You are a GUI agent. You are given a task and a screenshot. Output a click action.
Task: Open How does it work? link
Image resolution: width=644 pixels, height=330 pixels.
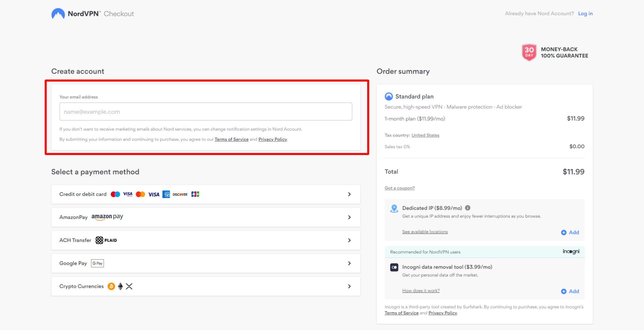pyautogui.click(x=421, y=291)
